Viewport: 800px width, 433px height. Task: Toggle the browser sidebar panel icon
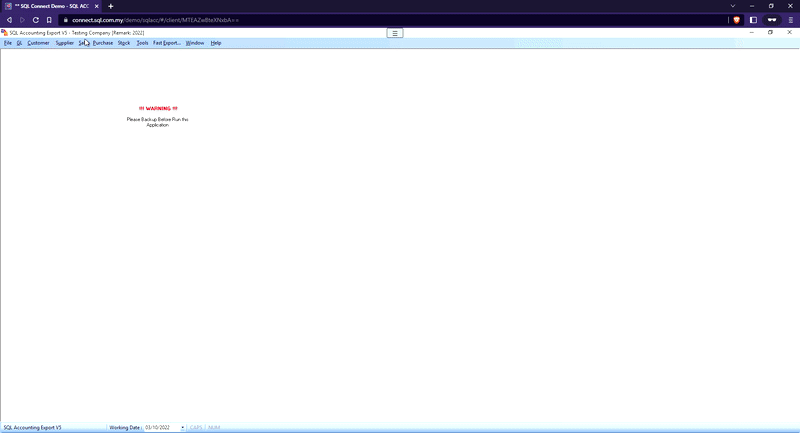pos(753,19)
